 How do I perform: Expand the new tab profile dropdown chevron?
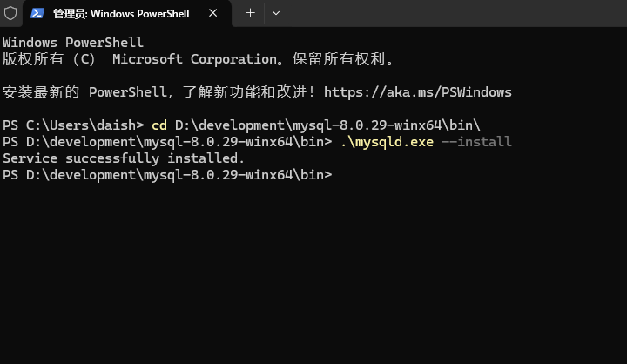click(276, 13)
